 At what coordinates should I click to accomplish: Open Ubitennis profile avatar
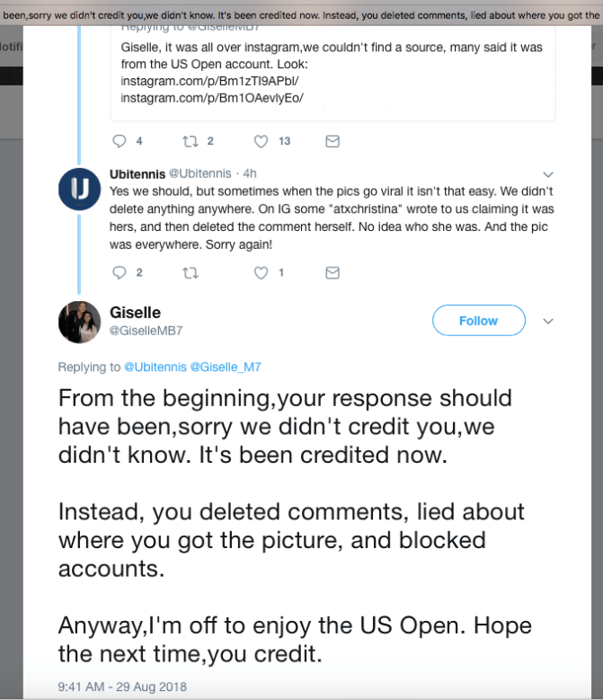coord(78,189)
